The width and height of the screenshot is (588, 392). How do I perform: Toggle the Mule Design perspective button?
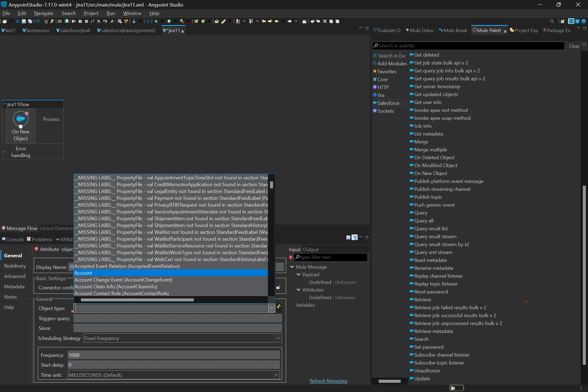click(571, 21)
